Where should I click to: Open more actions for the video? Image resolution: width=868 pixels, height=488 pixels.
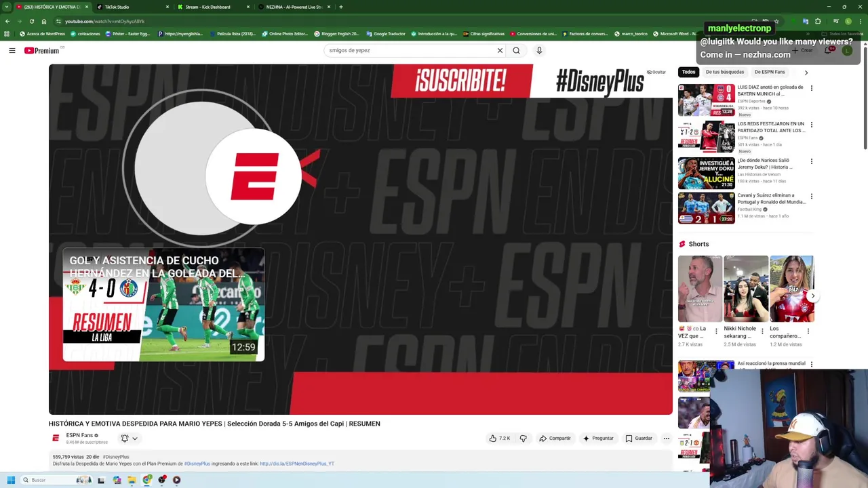(666, 439)
